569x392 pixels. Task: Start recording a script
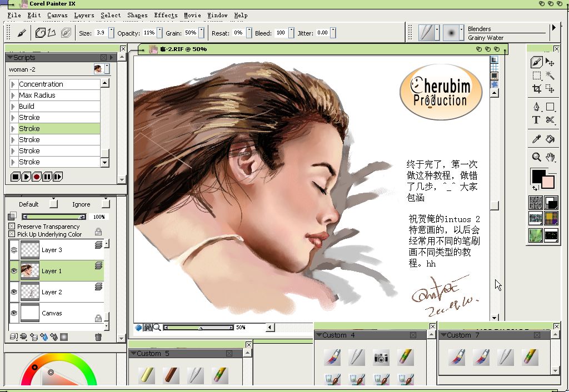point(36,177)
